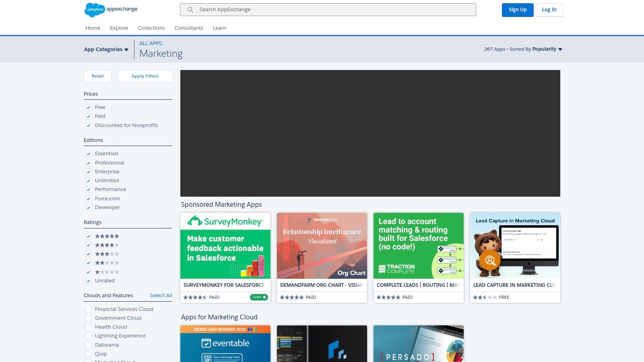The image size is (644, 362).
Task: Open the eventable app tile
Action: pyautogui.click(x=225, y=344)
